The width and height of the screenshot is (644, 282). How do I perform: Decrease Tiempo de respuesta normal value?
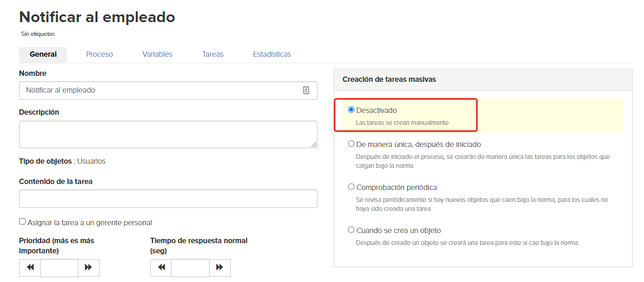[x=161, y=268]
